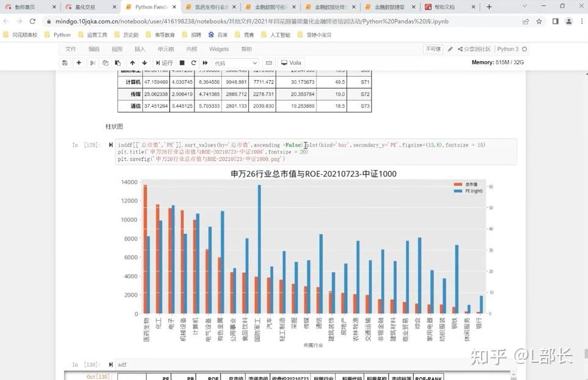Launch Voila view of the notebook
Viewport: 588px width, 380px height.
292,62
